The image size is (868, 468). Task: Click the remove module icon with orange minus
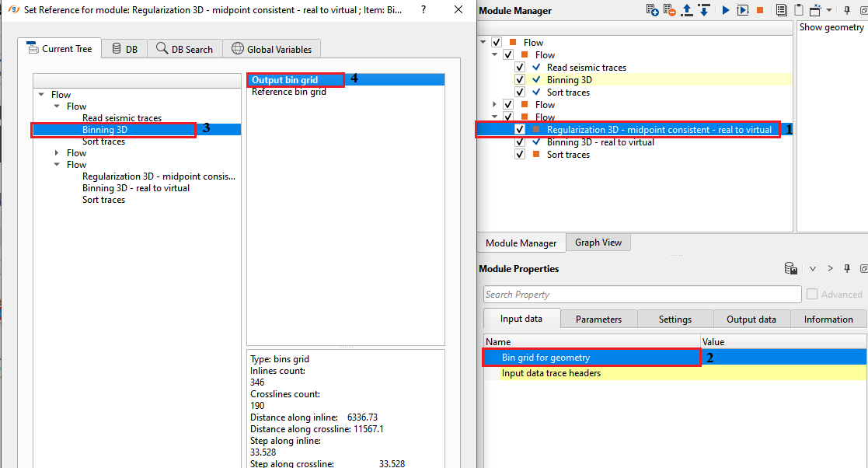point(669,10)
